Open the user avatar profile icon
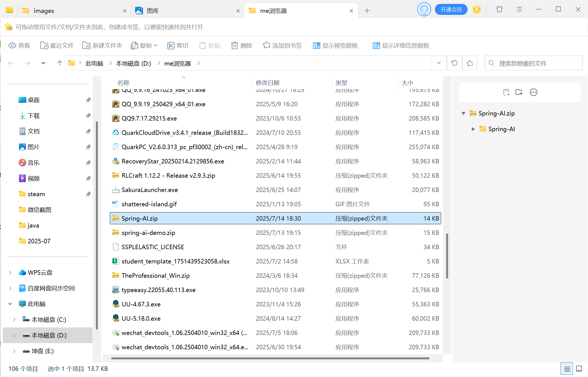 [424, 10]
